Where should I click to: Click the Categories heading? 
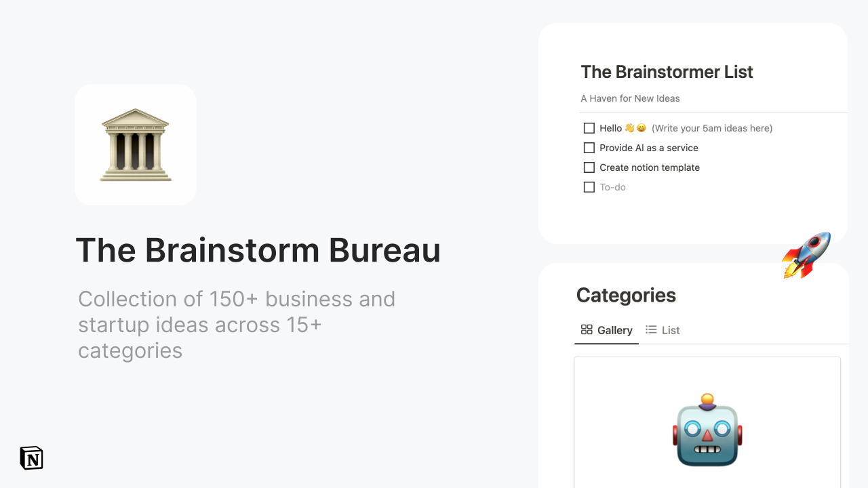pyautogui.click(x=625, y=295)
